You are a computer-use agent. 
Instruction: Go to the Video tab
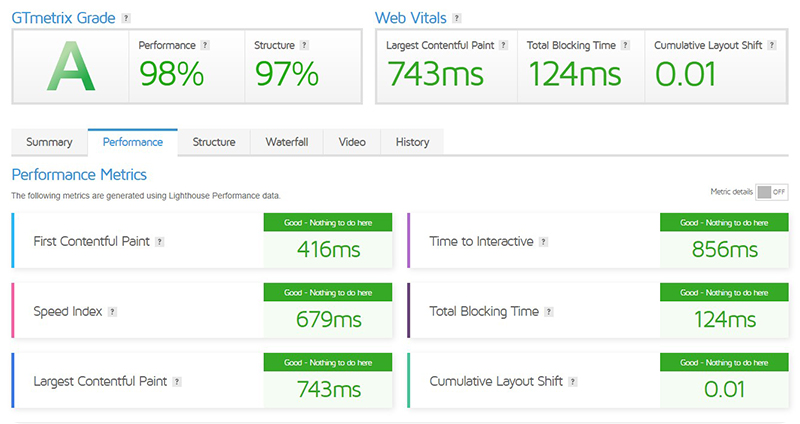tap(352, 142)
